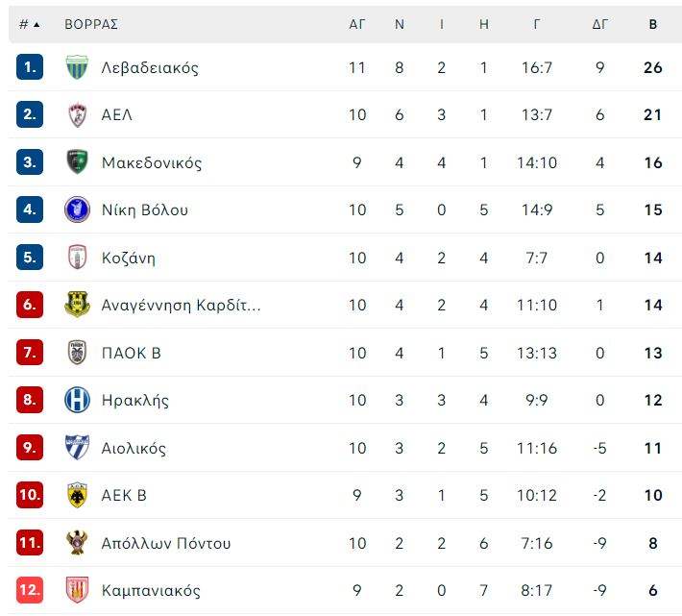Image resolution: width=682 pixels, height=616 pixels.
Task: Select the ΒΟΡΡΑΣ group header
Action: (91, 24)
